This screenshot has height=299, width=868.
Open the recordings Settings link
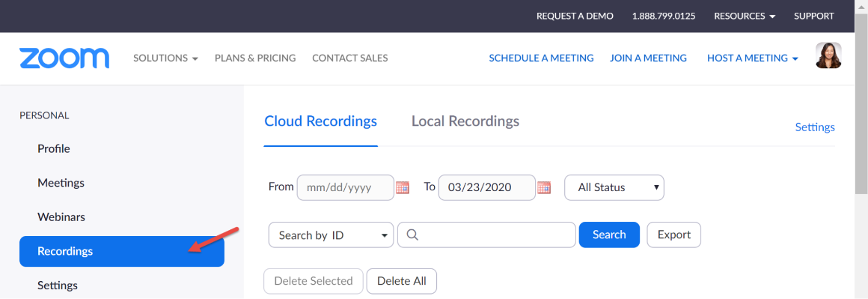coord(815,127)
